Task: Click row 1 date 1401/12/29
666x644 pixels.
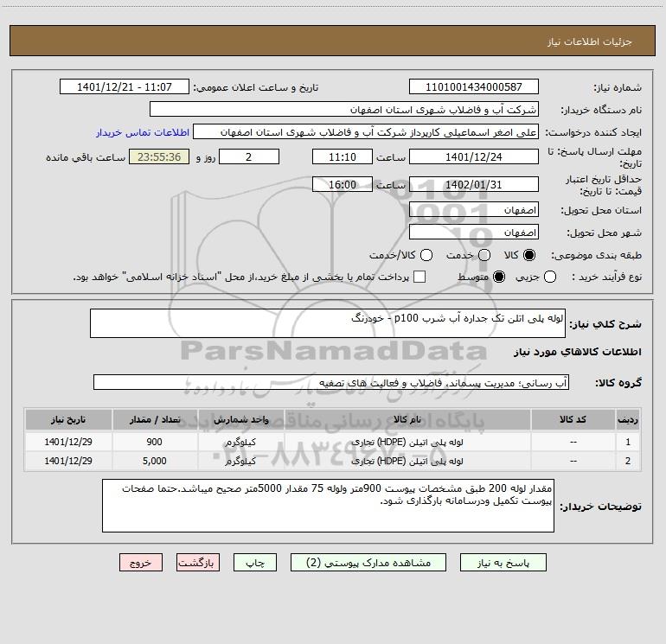Action: pyautogui.click(x=68, y=442)
